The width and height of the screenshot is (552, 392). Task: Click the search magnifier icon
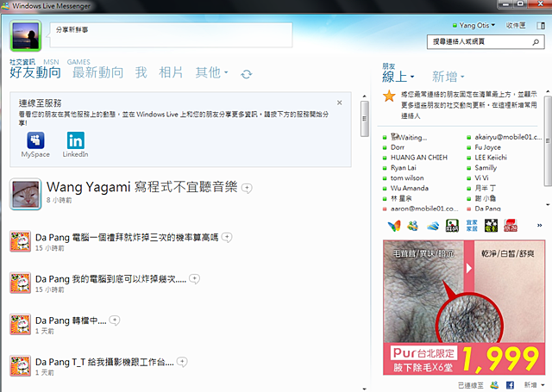pos(536,42)
